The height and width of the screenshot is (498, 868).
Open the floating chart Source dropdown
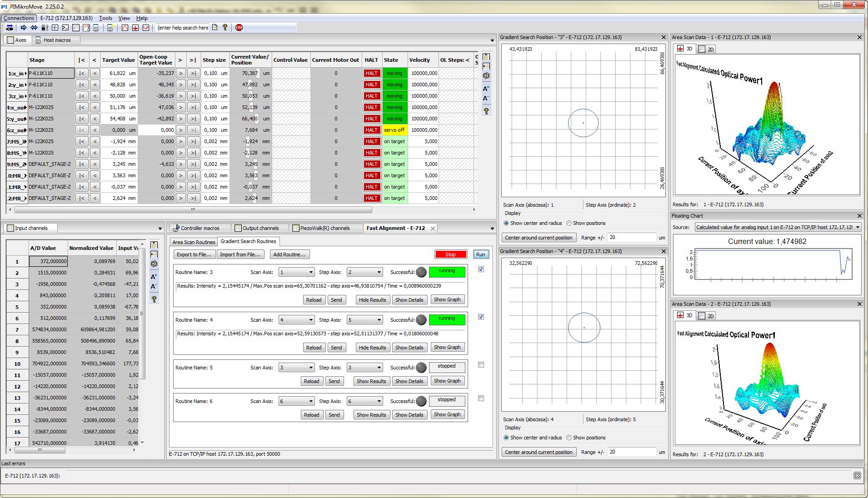click(857, 227)
